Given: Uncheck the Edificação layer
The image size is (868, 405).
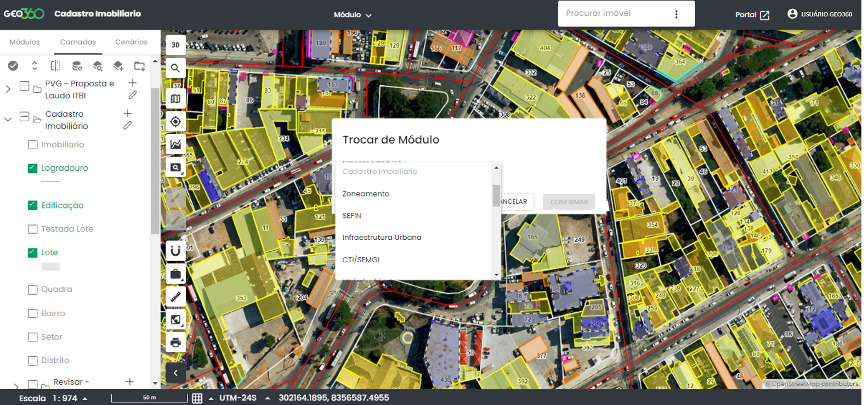Looking at the screenshot, I should [32, 205].
